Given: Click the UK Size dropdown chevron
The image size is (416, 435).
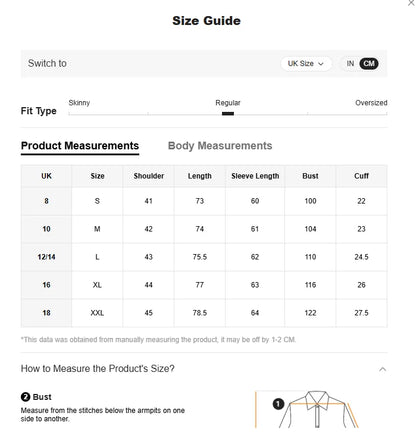Looking at the screenshot, I should [321, 64].
